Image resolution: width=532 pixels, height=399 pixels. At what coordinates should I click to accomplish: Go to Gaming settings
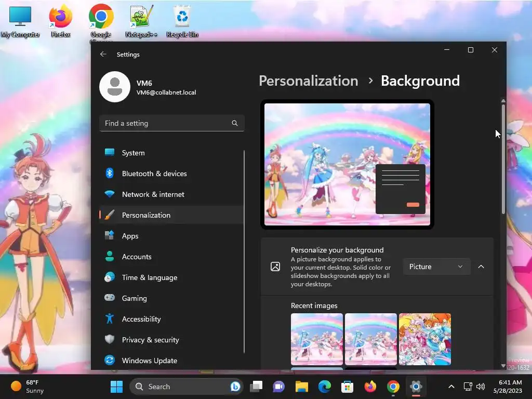[171, 298]
